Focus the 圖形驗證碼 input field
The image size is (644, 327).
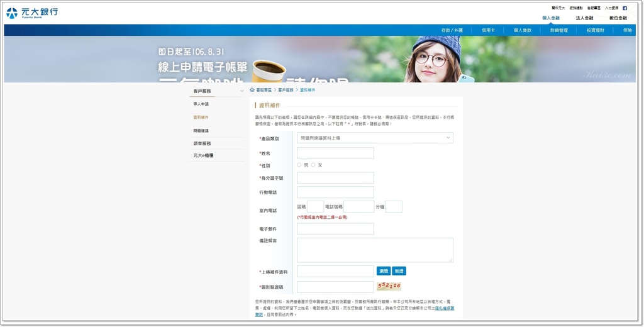335,287
